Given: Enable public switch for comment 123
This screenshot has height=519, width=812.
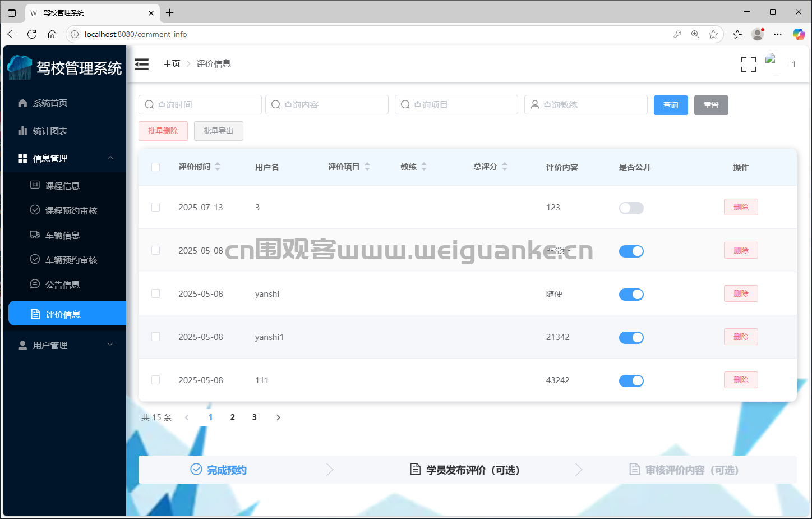Looking at the screenshot, I should (631, 208).
